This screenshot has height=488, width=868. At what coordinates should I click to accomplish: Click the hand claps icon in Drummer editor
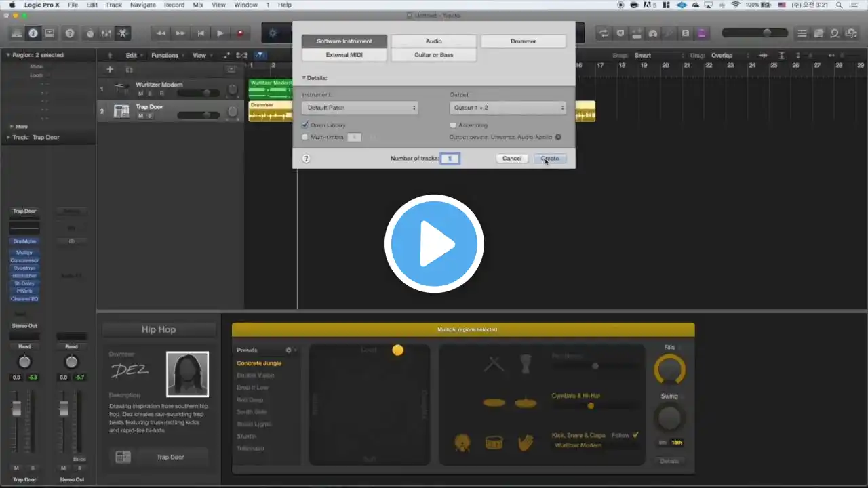point(525,443)
